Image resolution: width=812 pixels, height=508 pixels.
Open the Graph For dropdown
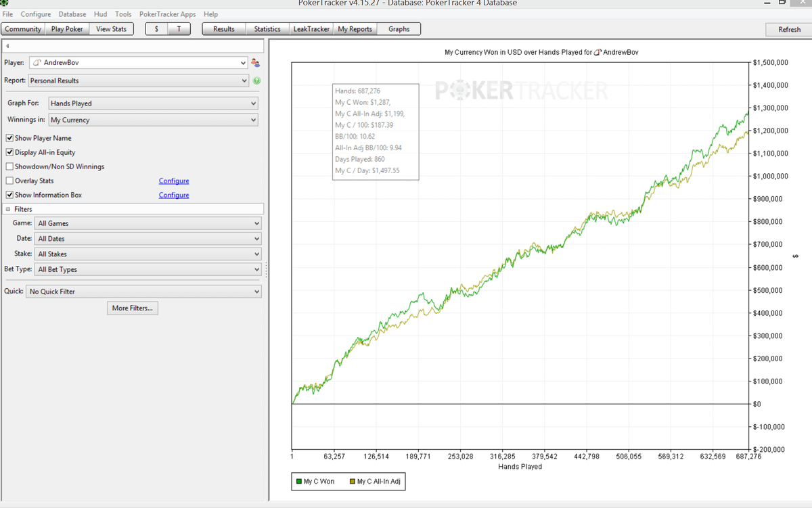153,103
